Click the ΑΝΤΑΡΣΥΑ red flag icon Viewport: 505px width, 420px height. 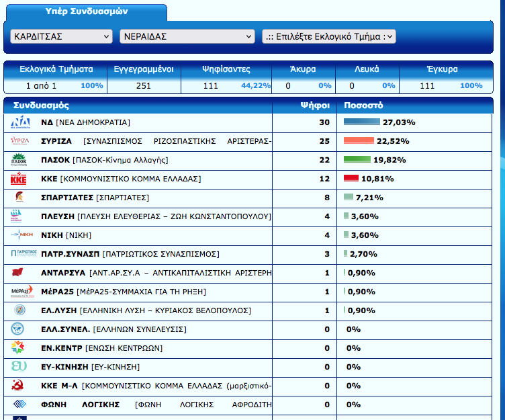19,273
